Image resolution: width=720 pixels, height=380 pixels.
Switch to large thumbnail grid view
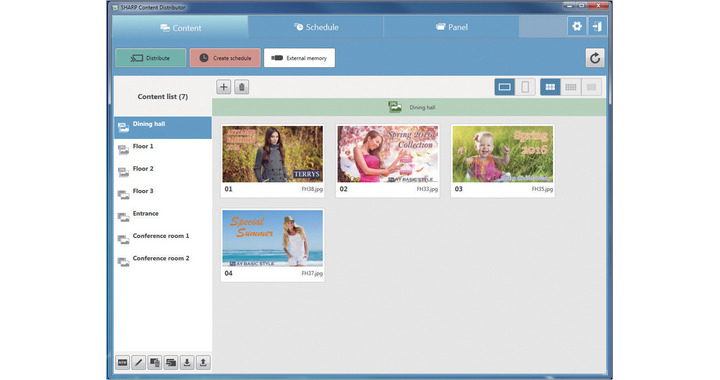[550, 87]
